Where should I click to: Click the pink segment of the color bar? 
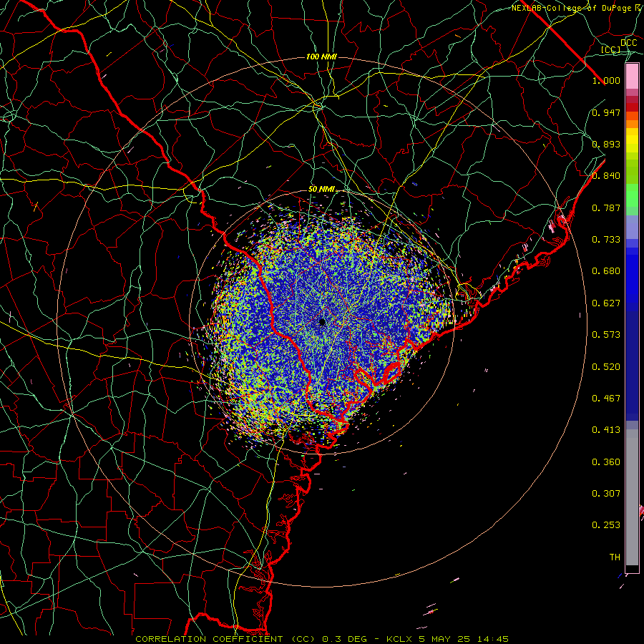(632, 77)
